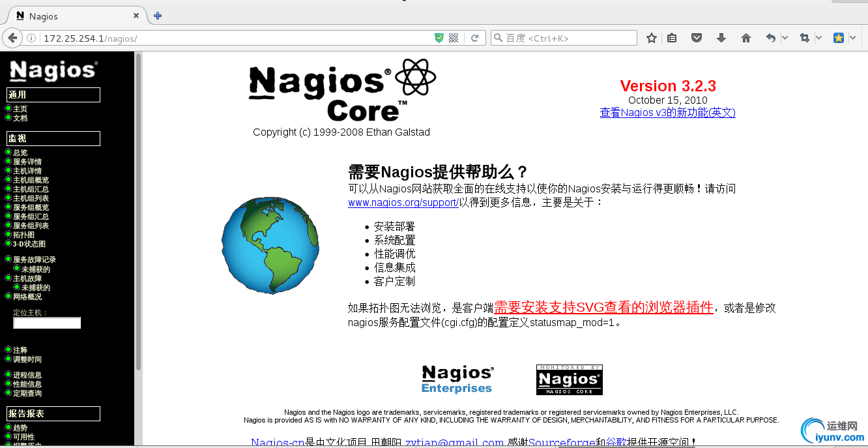This screenshot has width=868, height=448.
Task: Open the downloads panel
Action: tap(721, 38)
